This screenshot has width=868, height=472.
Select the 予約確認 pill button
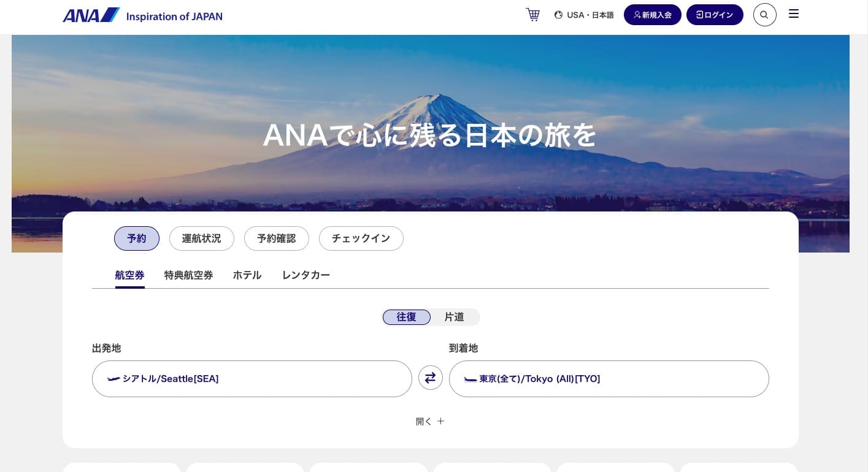click(x=277, y=238)
